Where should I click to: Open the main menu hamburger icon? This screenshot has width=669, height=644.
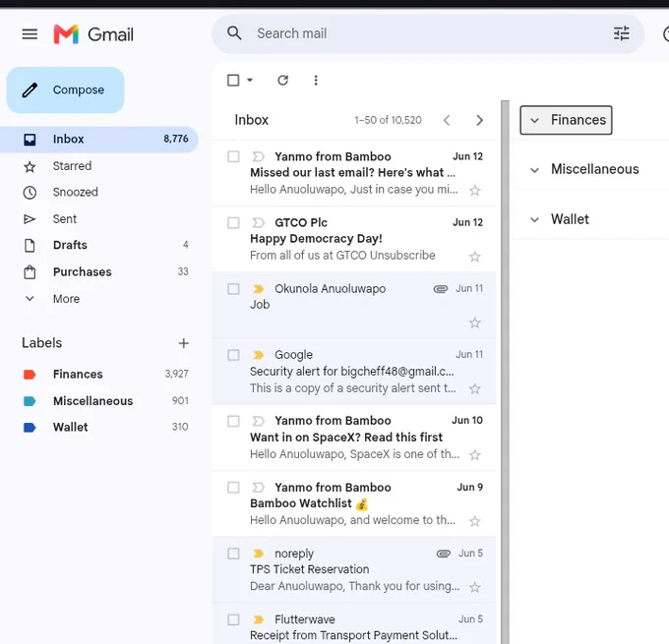30,33
